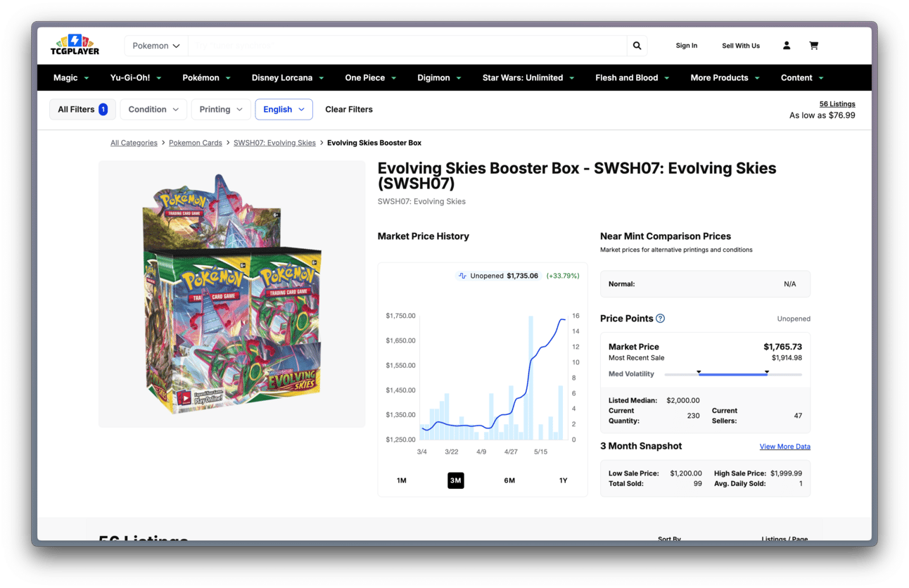Expand the Digimon menu
This screenshot has width=909, height=588.
click(x=440, y=78)
